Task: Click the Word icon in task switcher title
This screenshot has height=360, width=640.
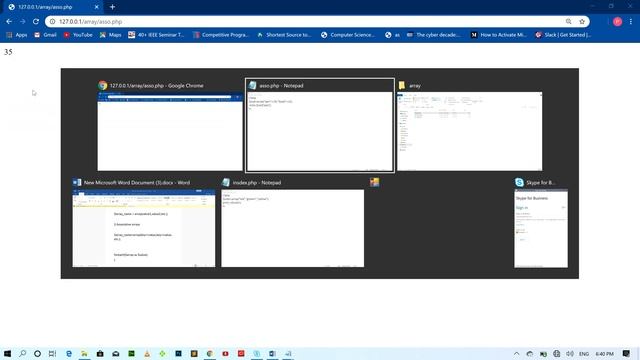Action: [x=77, y=182]
